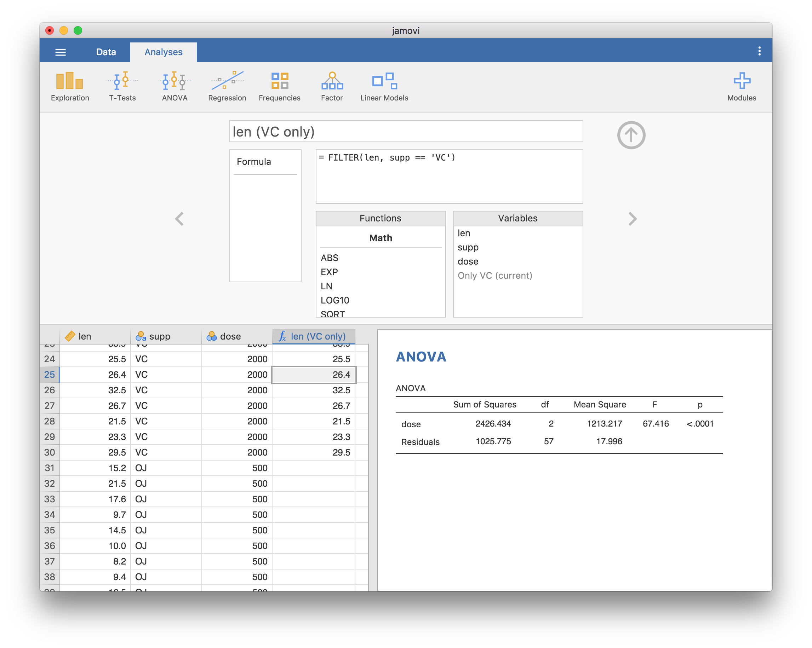Insert the LN function
Viewport: 812px width, 648px height.
[326, 286]
